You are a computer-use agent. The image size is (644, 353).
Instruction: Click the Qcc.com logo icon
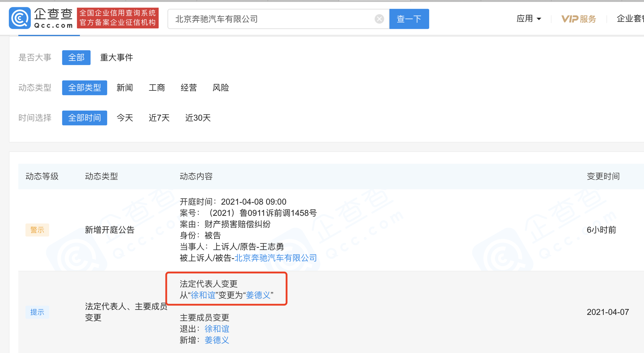[x=20, y=18]
